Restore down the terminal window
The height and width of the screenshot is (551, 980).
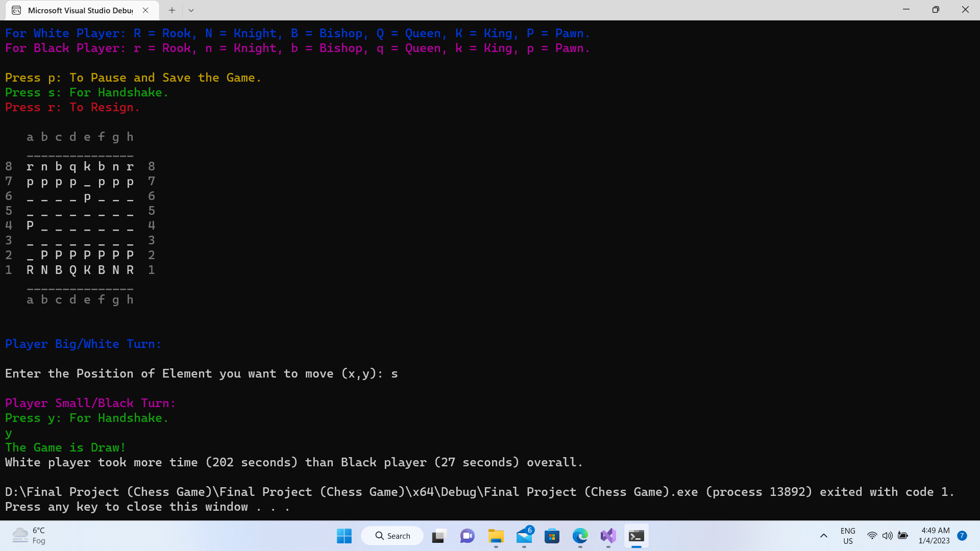(x=936, y=10)
